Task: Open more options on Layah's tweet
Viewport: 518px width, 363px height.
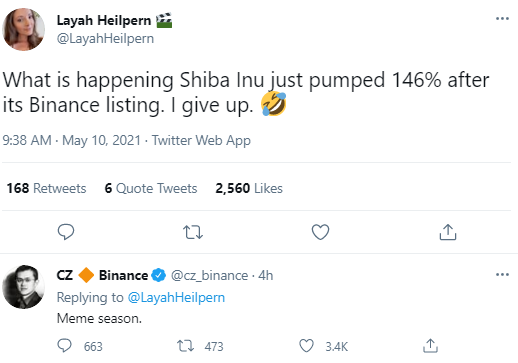Action: [x=502, y=19]
